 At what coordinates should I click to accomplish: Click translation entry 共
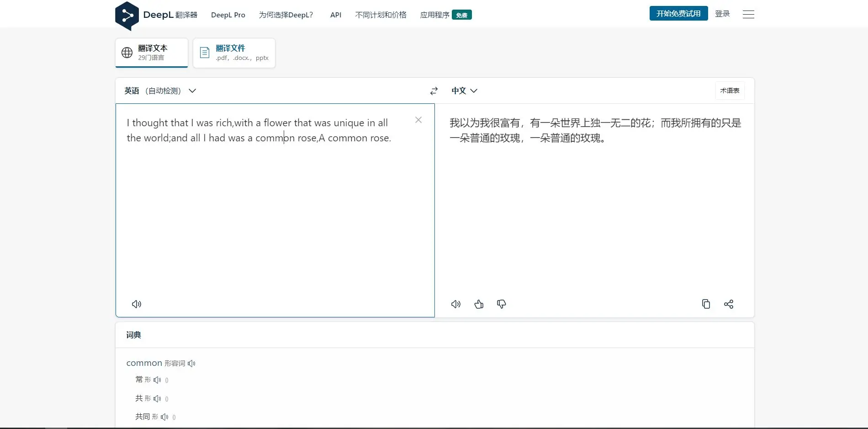coord(139,398)
